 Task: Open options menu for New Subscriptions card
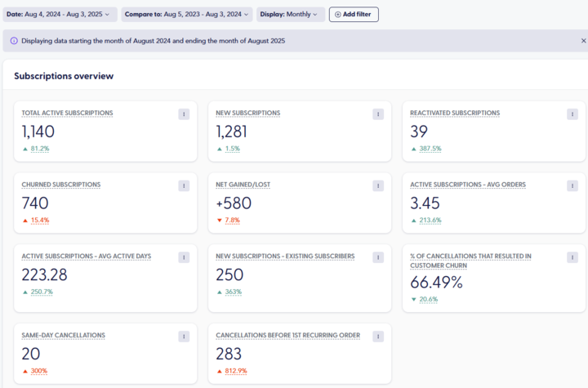378,114
